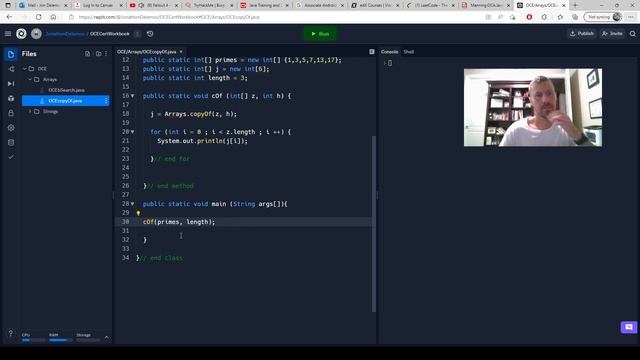Click the CPU usage bar
Screen dimensions: 640x360
pyautogui.click(x=33, y=340)
